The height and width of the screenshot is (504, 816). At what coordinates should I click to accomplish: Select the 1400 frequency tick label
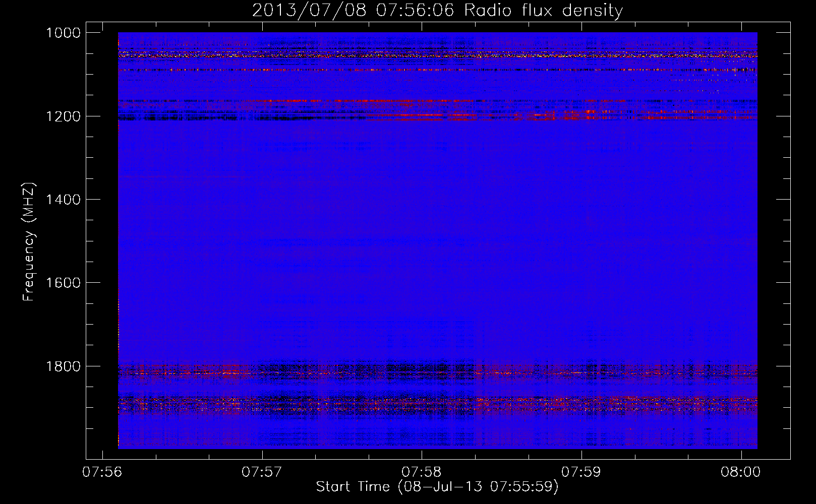63,200
